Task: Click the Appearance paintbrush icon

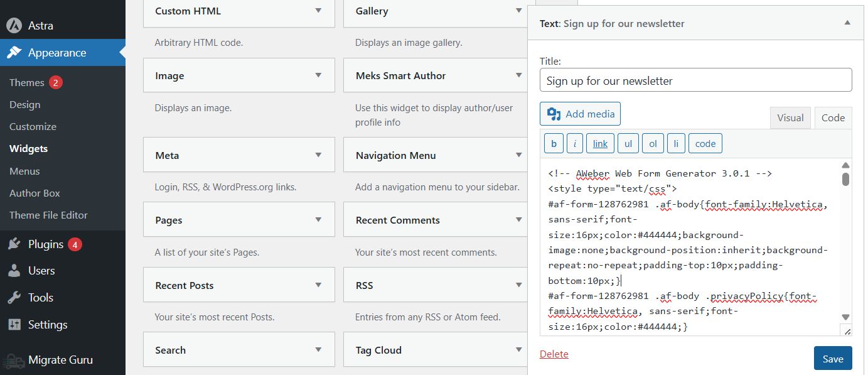Action: (14, 53)
